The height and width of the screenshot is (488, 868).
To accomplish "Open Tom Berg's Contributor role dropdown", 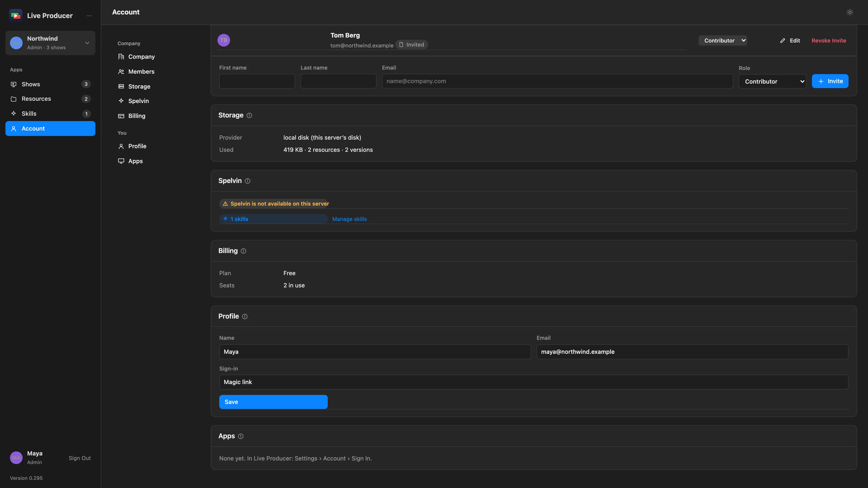I will [x=723, y=40].
